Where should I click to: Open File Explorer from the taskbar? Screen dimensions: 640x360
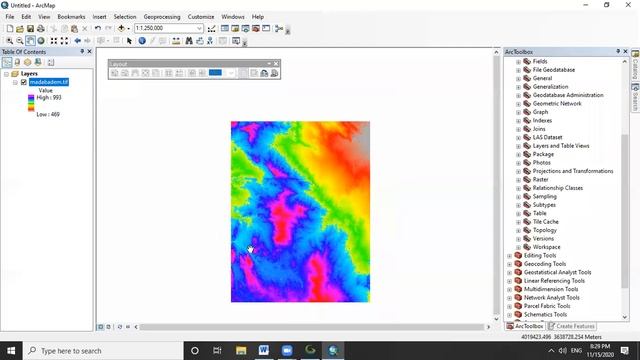[x=241, y=351]
